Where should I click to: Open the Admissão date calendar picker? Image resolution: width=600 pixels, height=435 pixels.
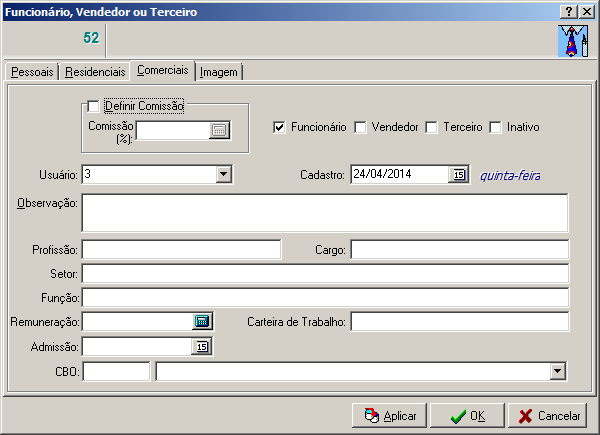(x=202, y=347)
